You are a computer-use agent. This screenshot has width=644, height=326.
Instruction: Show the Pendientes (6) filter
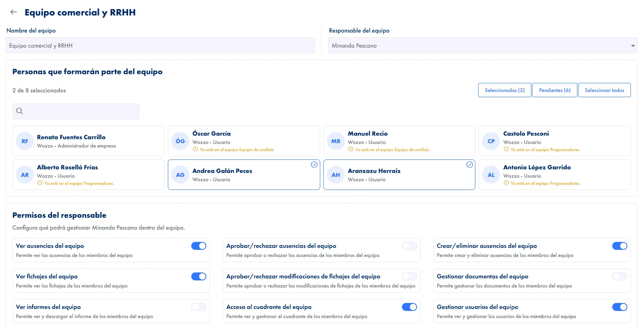click(555, 90)
